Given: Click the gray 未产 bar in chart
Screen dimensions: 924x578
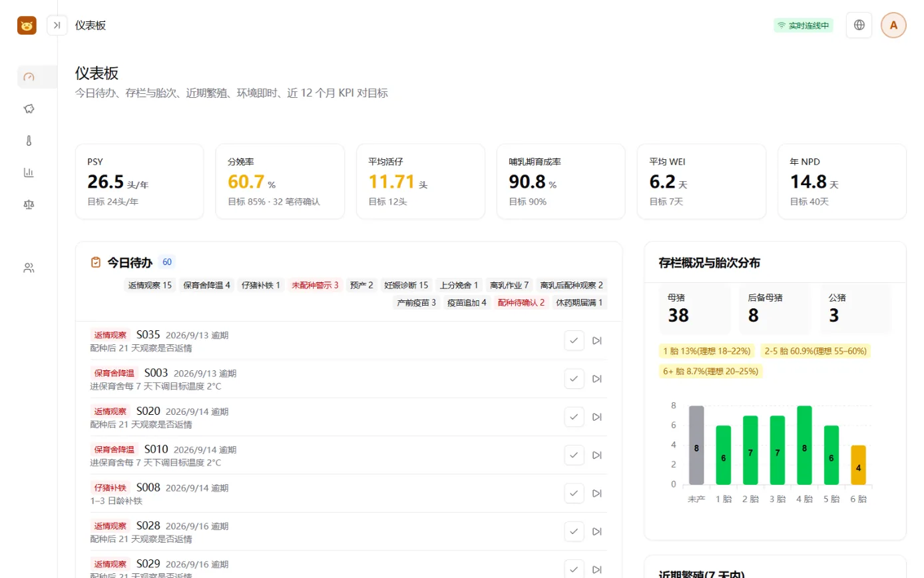Looking at the screenshot, I should (x=696, y=445).
